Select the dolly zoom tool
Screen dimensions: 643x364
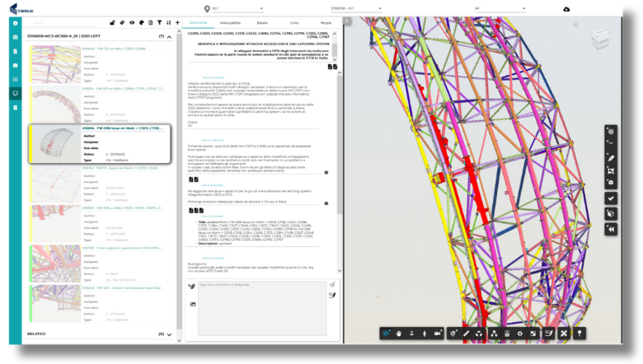point(411,334)
